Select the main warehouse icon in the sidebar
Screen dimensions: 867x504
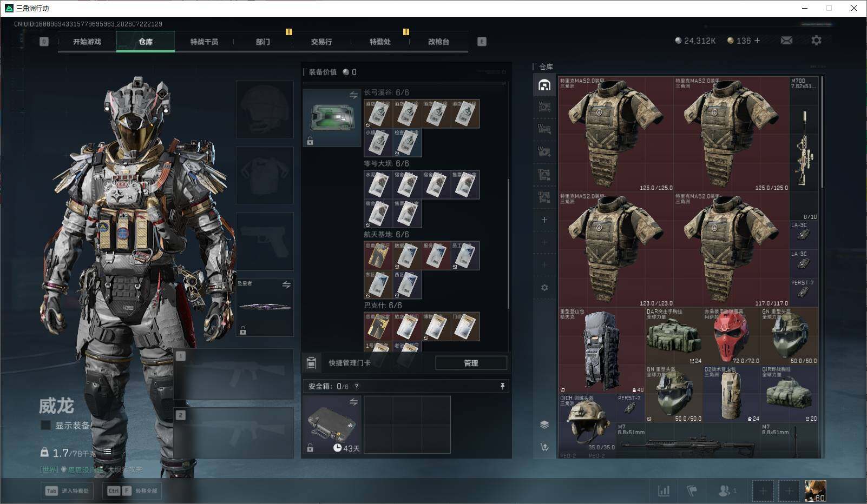pyautogui.click(x=544, y=85)
